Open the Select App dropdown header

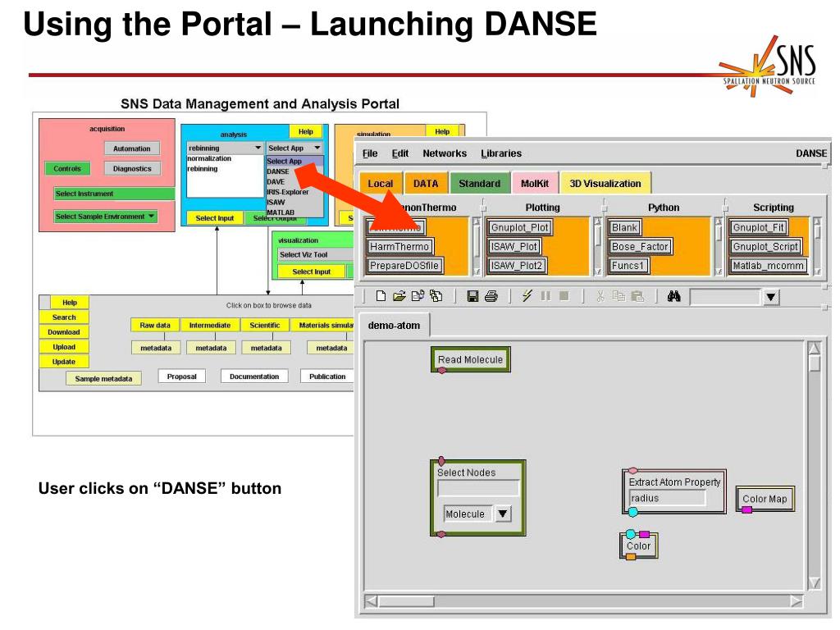click(294, 148)
